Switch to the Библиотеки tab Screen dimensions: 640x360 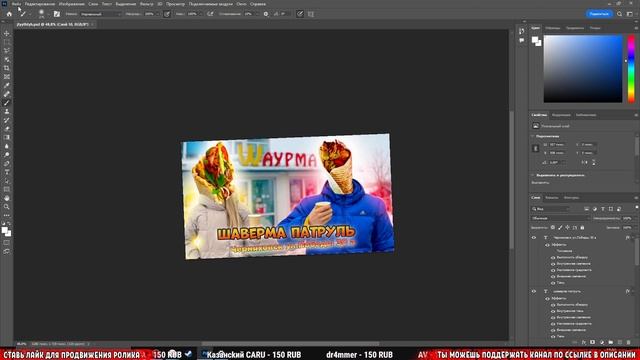[x=586, y=115]
